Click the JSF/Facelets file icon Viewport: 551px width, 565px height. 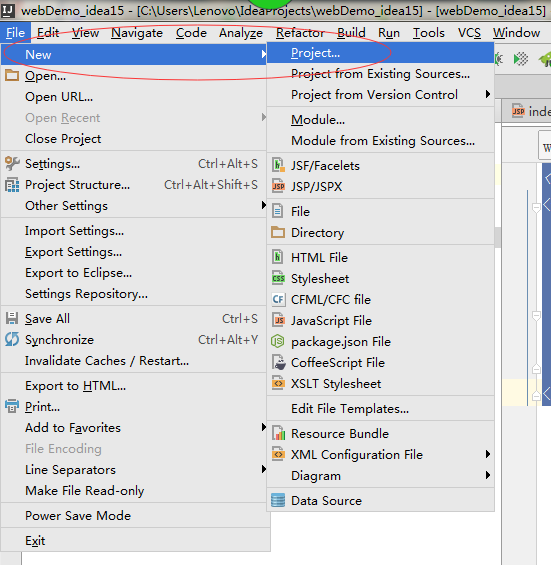[278, 165]
